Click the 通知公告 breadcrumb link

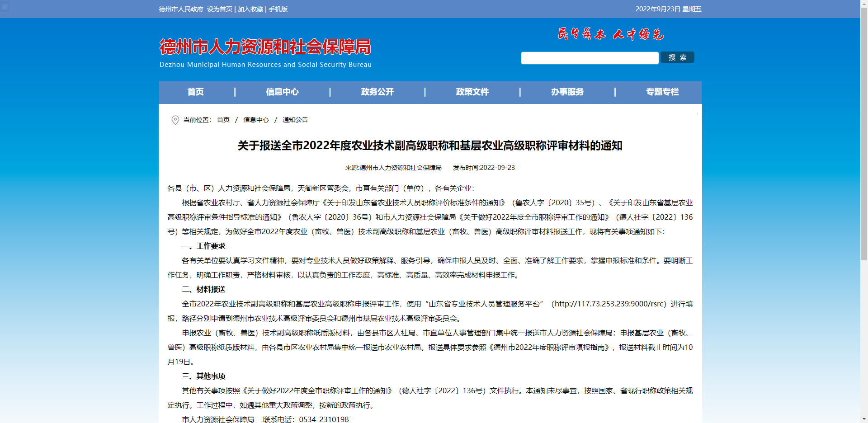click(295, 120)
